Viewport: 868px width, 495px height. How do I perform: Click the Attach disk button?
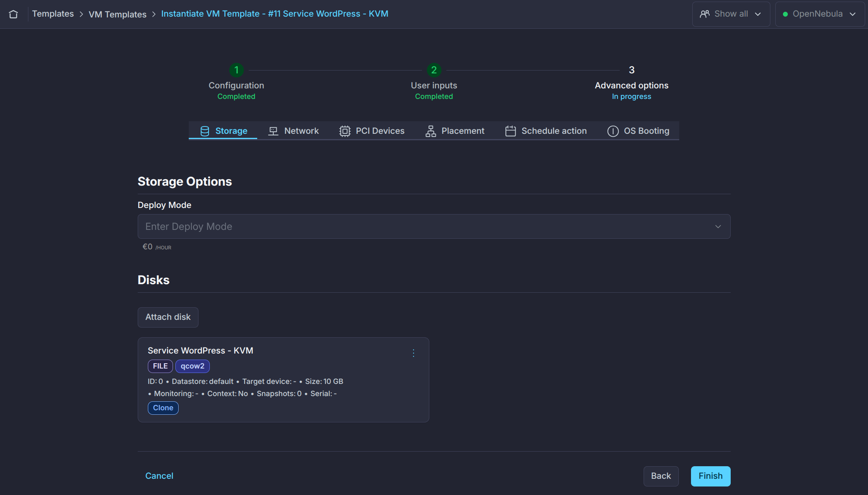tap(168, 317)
